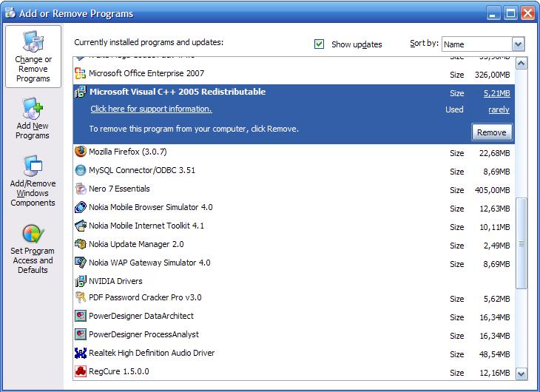Select Nokia Update Manager 2.0 entry text
Screen dimensions: 540x392
pyautogui.click(x=136, y=244)
